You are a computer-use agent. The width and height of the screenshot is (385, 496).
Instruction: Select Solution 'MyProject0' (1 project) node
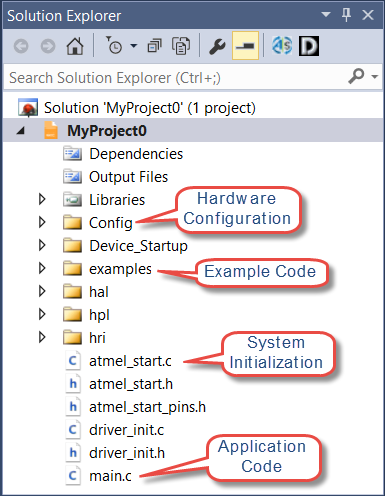(x=150, y=108)
